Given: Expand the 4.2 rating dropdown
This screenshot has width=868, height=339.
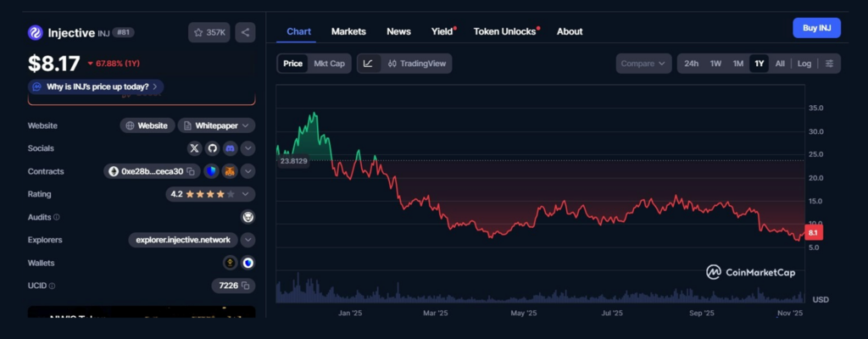Looking at the screenshot, I should click(x=210, y=194).
